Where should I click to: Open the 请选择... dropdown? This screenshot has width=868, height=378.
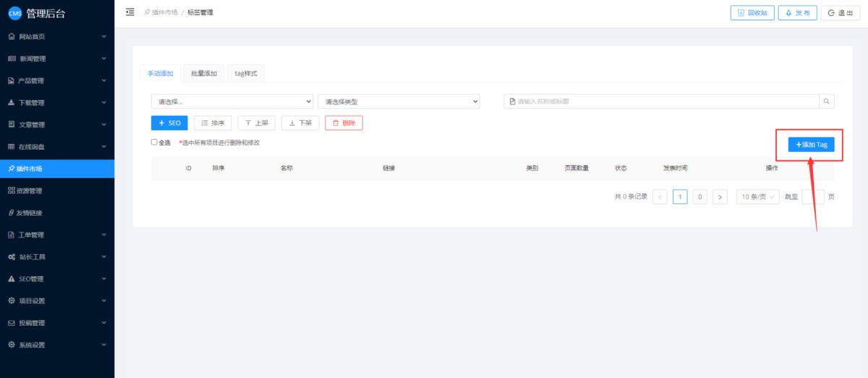tap(231, 101)
